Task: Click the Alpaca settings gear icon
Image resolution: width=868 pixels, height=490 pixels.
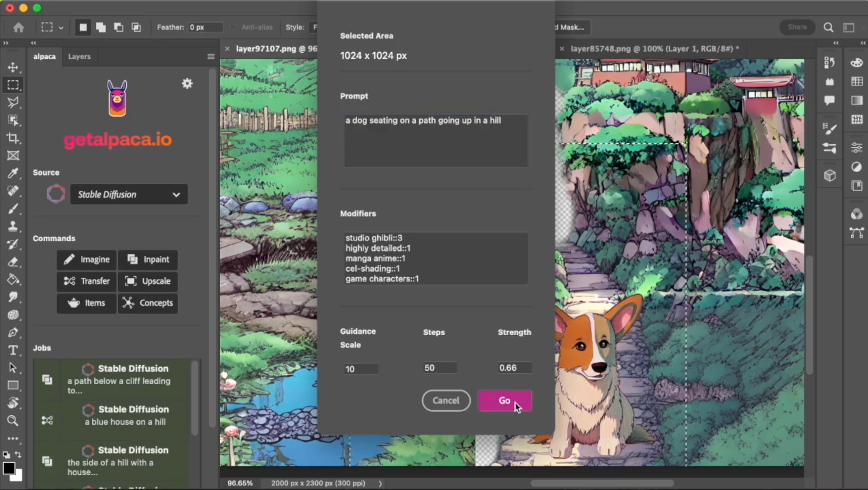Action: click(187, 83)
